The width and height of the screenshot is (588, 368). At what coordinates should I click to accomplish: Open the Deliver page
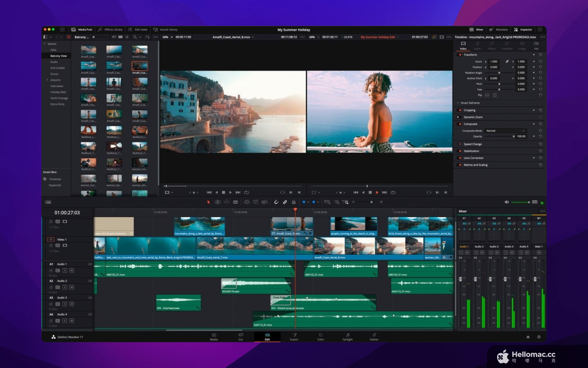tap(374, 337)
